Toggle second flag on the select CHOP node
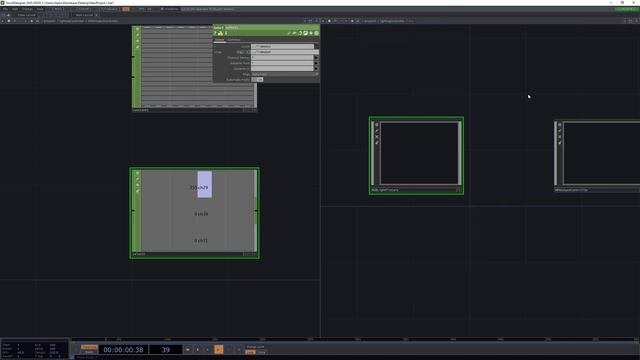Viewport: 640px width, 360px height. click(138, 35)
